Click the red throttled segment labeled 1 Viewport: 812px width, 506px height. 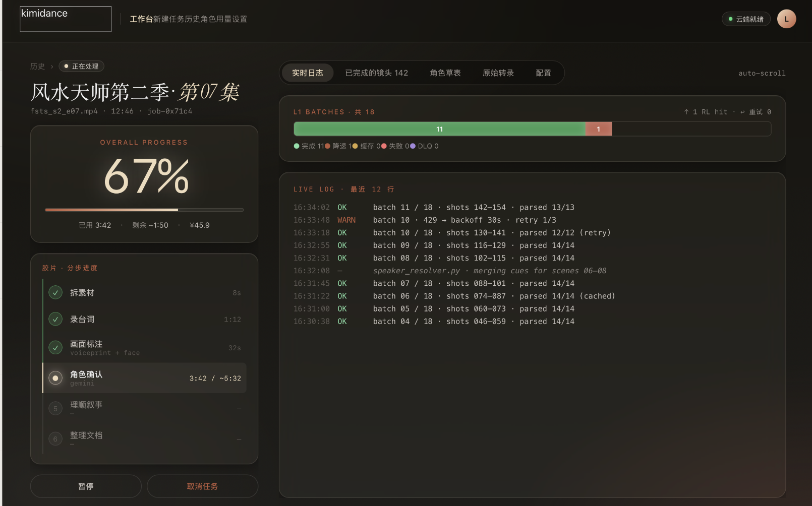tap(599, 129)
